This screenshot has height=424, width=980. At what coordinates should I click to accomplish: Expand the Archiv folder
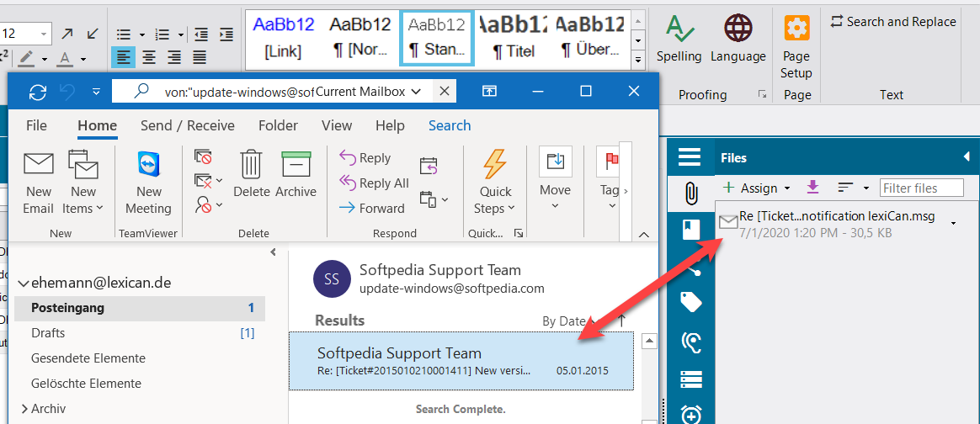tap(23, 409)
